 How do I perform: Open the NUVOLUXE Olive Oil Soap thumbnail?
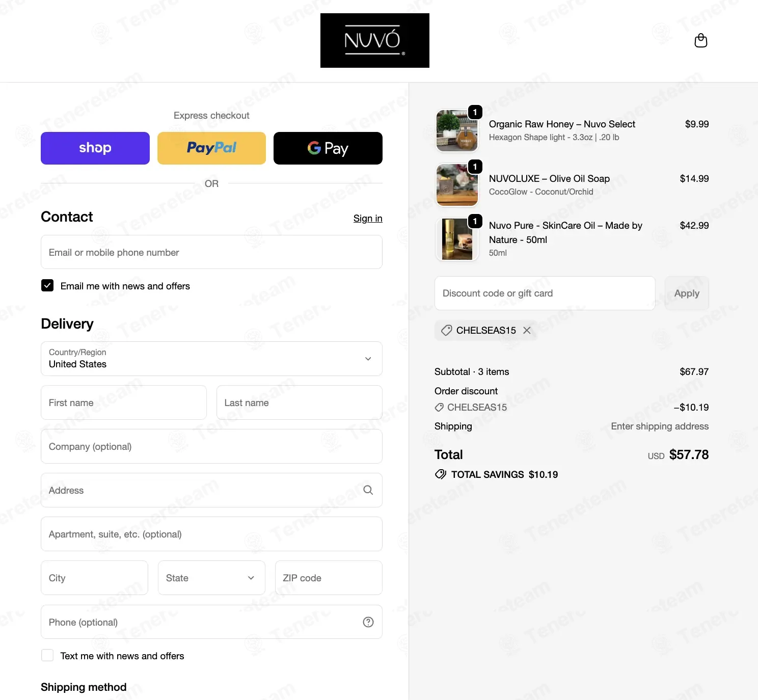[x=457, y=185]
